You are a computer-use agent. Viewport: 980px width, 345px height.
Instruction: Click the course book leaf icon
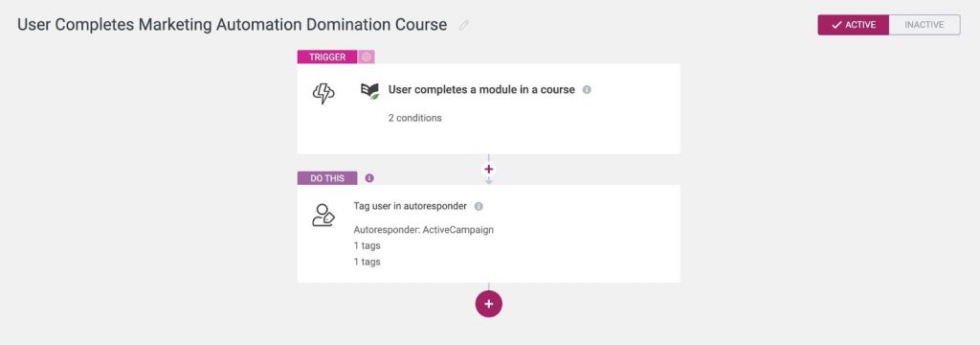[370, 91]
